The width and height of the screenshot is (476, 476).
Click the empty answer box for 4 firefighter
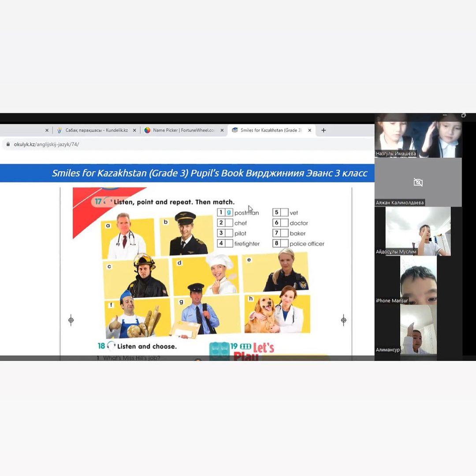point(229,243)
